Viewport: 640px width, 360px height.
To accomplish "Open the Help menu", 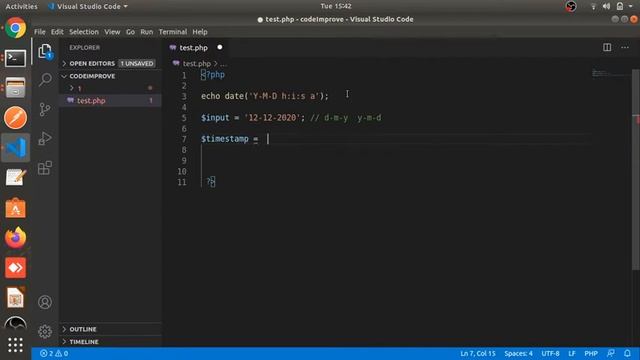I will click(x=200, y=32).
